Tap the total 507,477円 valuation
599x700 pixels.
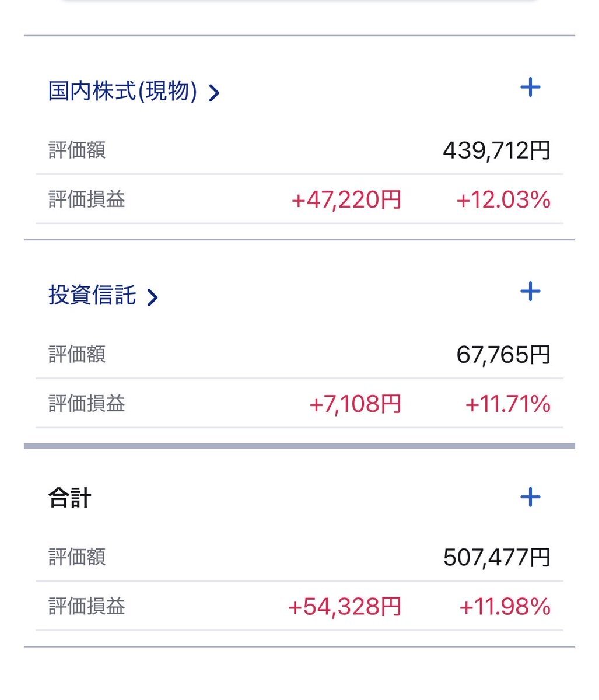point(496,558)
